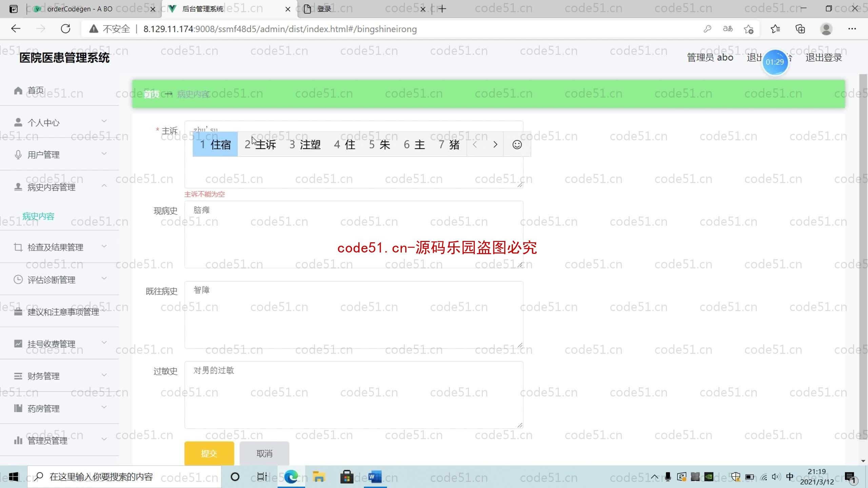Expand the 财务管理 sidebar menu
This screenshot has height=488, width=868.
tap(59, 376)
